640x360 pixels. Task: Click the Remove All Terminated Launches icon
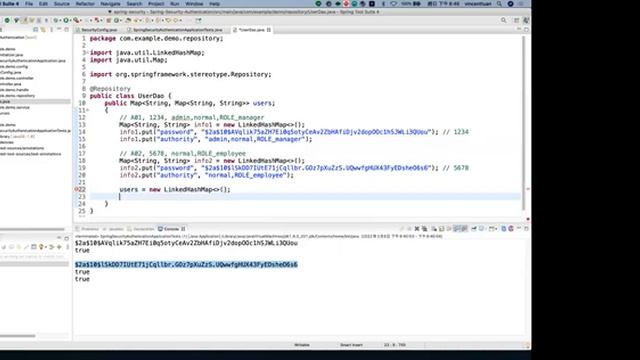[x=424, y=229]
